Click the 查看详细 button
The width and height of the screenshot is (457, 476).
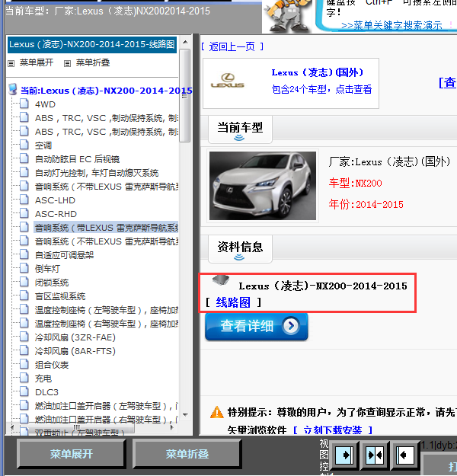pos(257,327)
